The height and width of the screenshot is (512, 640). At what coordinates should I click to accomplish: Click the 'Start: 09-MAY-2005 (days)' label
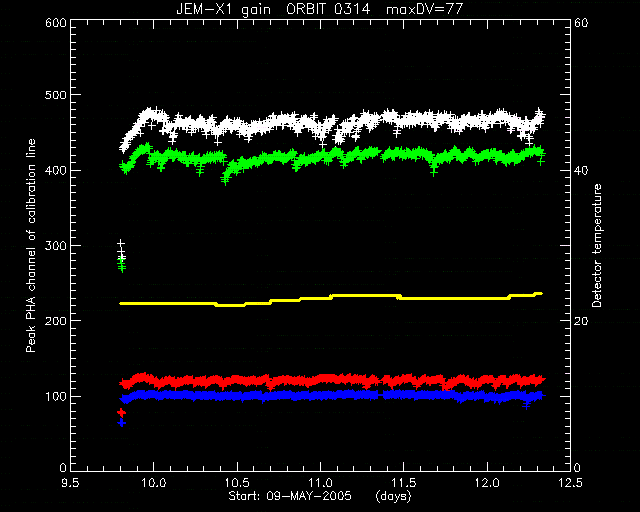(320, 496)
